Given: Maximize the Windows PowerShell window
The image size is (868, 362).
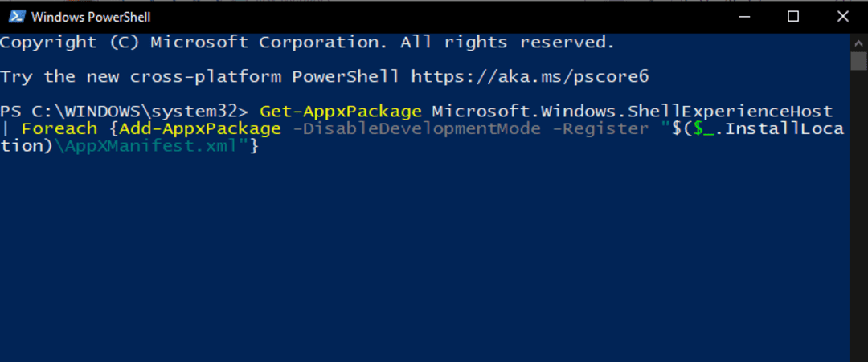Looking at the screenshot, I should [x=792, y=17].
